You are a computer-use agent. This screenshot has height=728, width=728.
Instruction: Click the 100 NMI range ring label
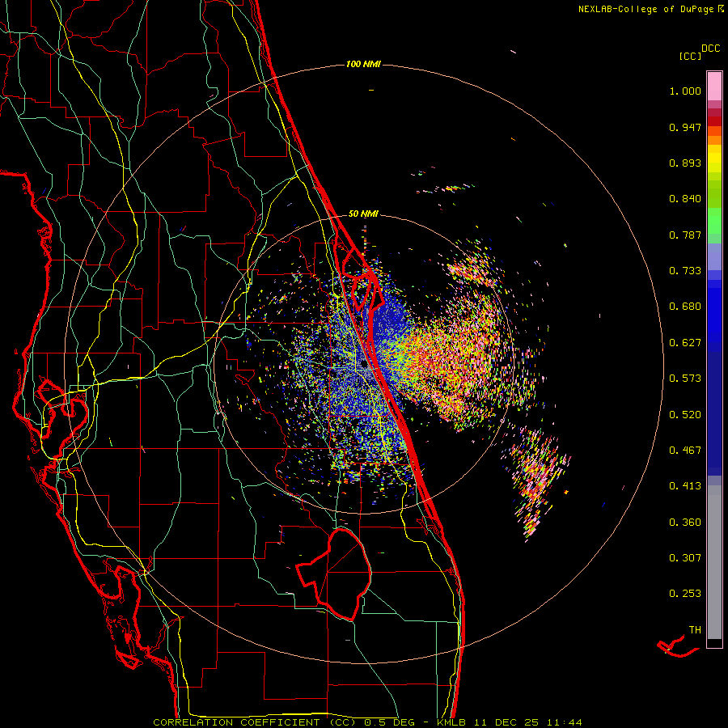(x=363, y=64)
